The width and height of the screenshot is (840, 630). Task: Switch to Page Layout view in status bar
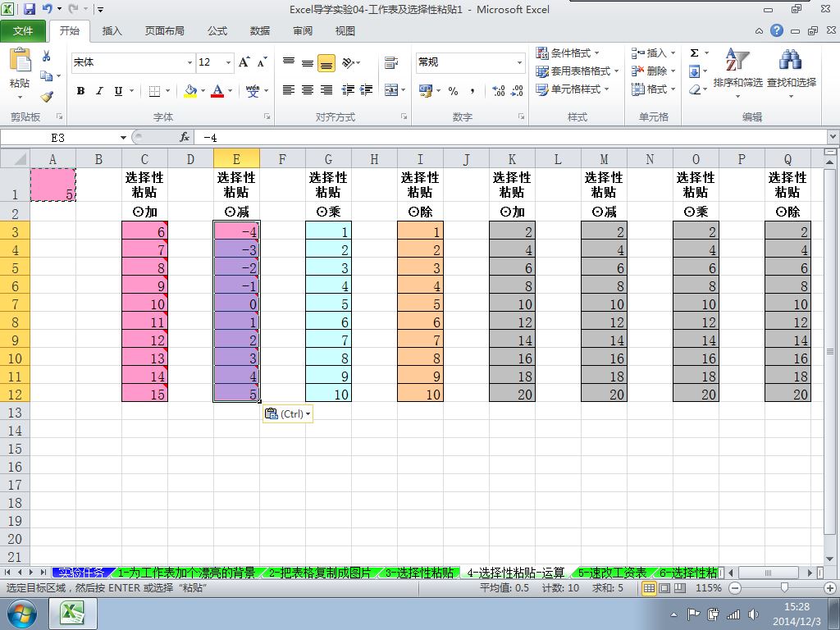click(x=664, y=588)
